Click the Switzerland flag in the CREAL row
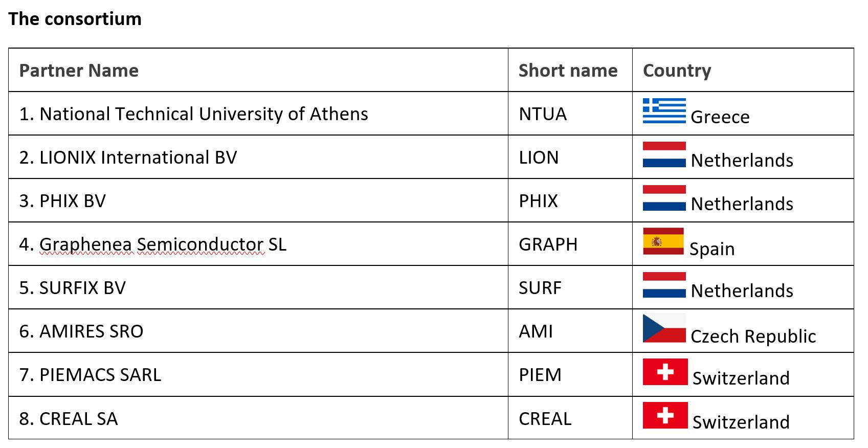 (x=665, y=415)
